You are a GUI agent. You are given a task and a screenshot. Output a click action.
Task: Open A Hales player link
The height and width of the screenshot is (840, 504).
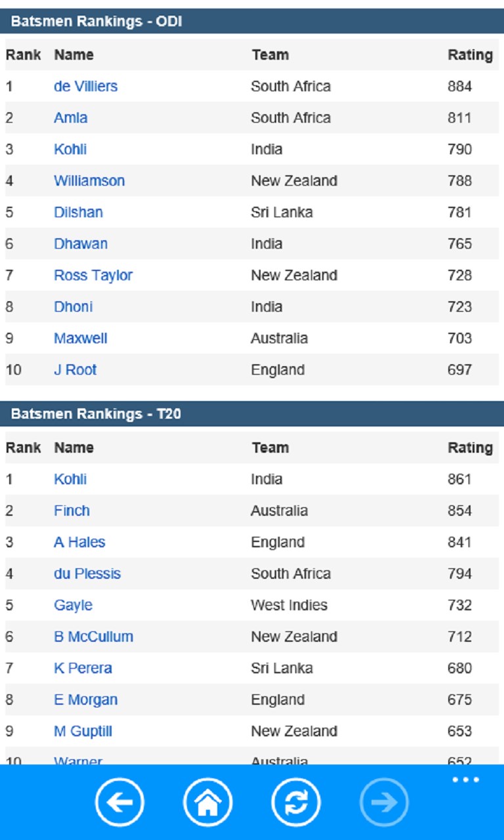pyautogui.click(x=79, y=542)
